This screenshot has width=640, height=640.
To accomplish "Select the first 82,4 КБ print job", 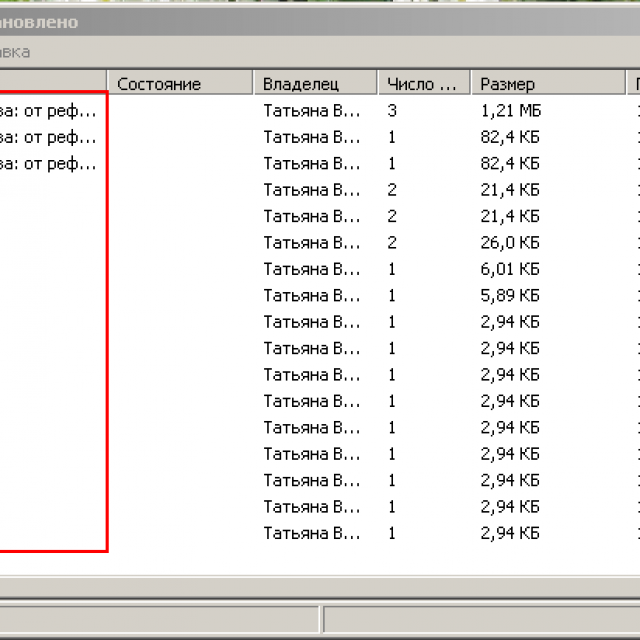I will click(x=510, y=136).
